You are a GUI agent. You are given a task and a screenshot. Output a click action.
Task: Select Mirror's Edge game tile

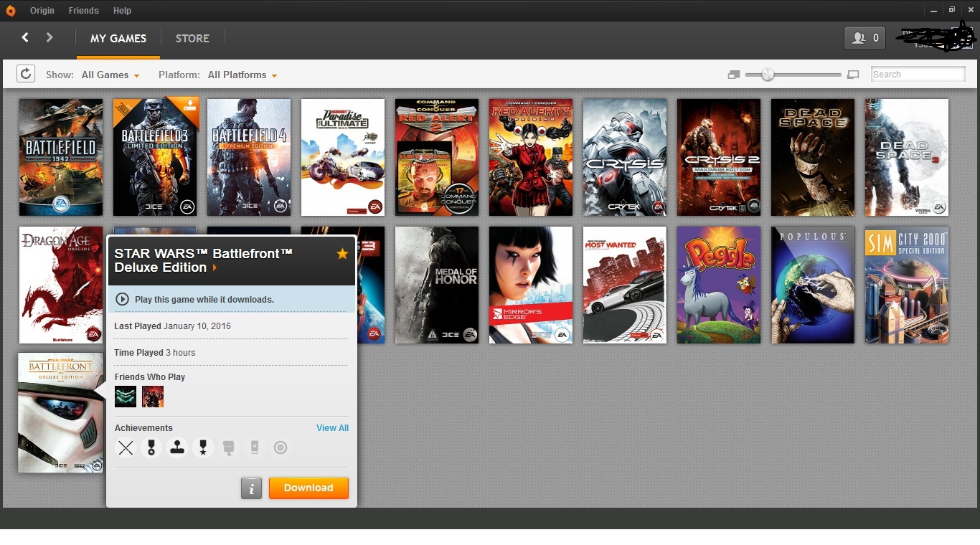tap(531, 285)
